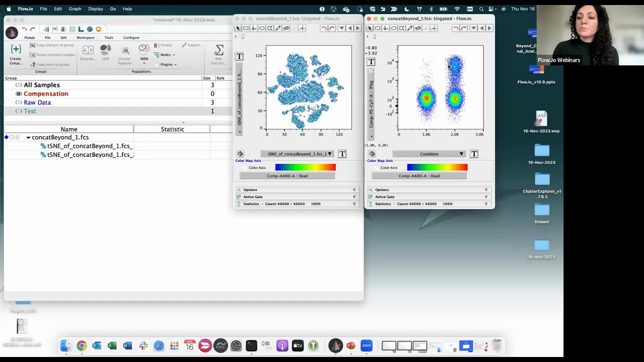
Task: Enable Color Axis checkbox in tSNE window
Action: (x=245, y=168)
